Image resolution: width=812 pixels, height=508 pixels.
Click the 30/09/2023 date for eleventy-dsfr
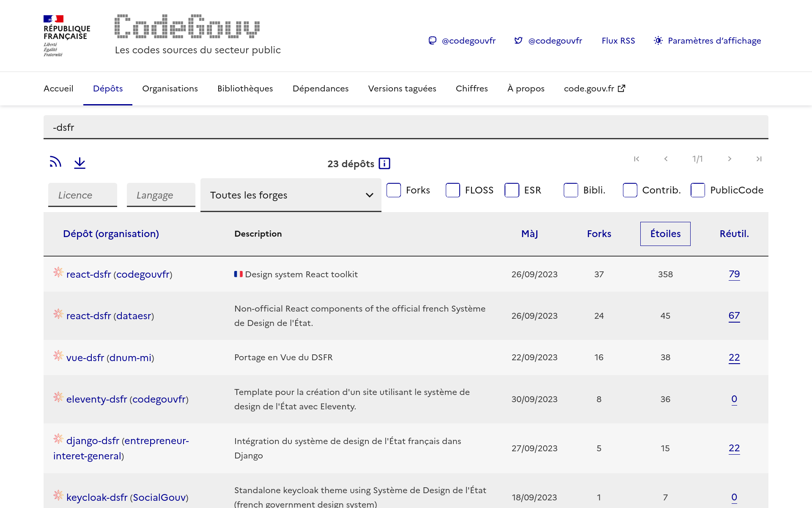coord(535,399)
